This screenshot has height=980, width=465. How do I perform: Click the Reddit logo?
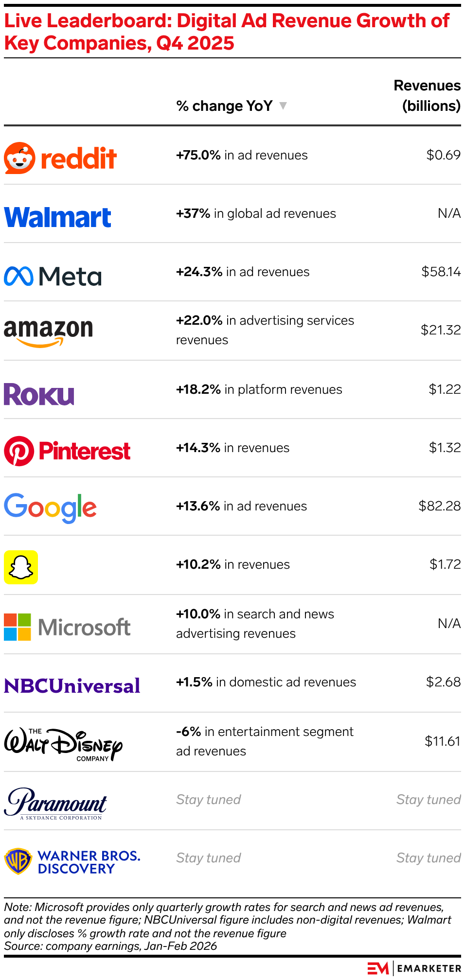pos(60,158)
